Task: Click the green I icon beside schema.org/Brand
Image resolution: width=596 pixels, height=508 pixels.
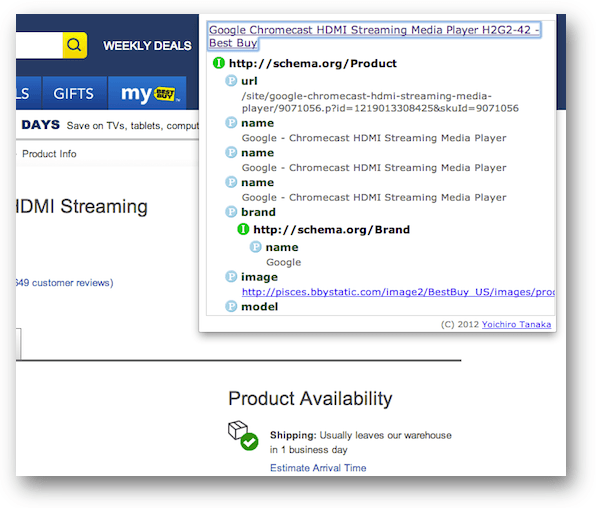Action: pyautogui.click(x=243, y=229)
